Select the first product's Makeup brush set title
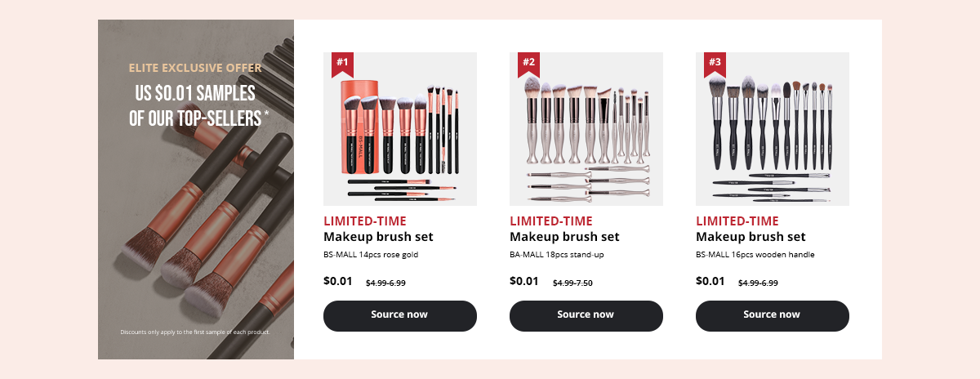Screen dimensions: 980x379 (378, 238)
